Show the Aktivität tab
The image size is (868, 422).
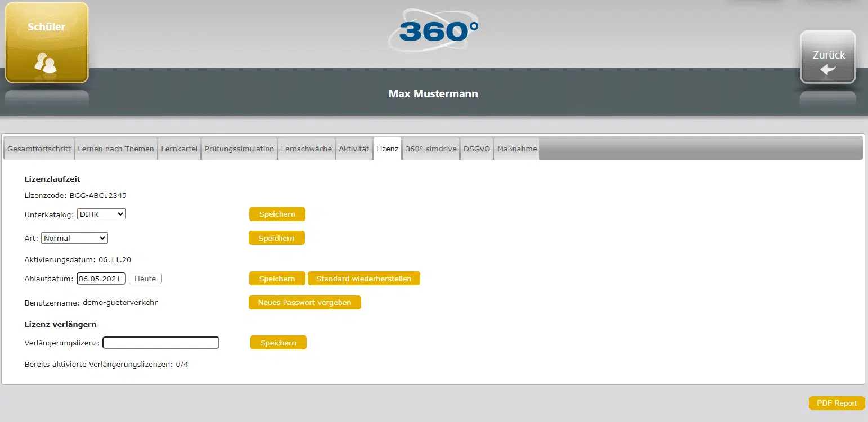click(x=354, y=149)
